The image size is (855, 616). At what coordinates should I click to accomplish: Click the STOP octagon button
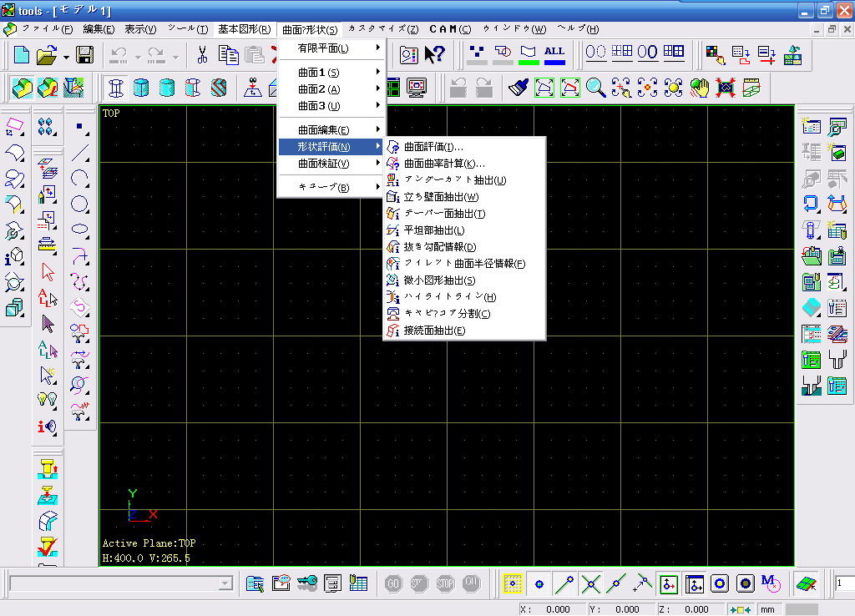445,583
